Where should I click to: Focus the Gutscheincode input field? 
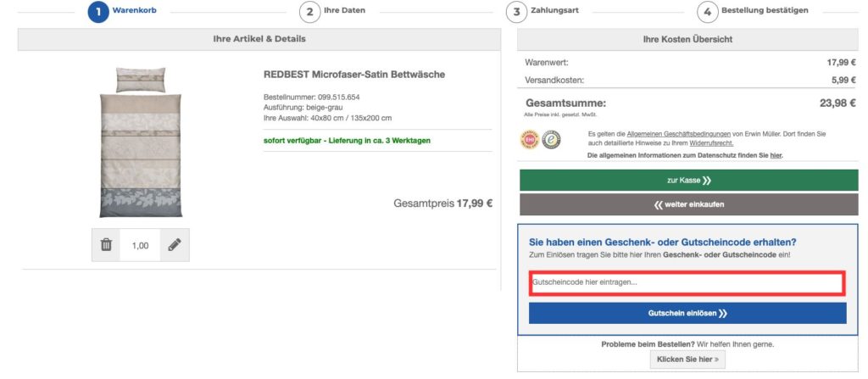point(687,283)
